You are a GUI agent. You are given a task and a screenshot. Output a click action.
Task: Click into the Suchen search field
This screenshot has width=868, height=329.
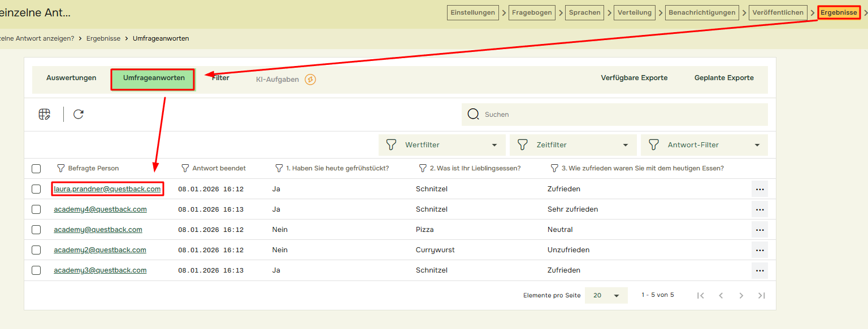pyautogui.click(x=622, y=115)
